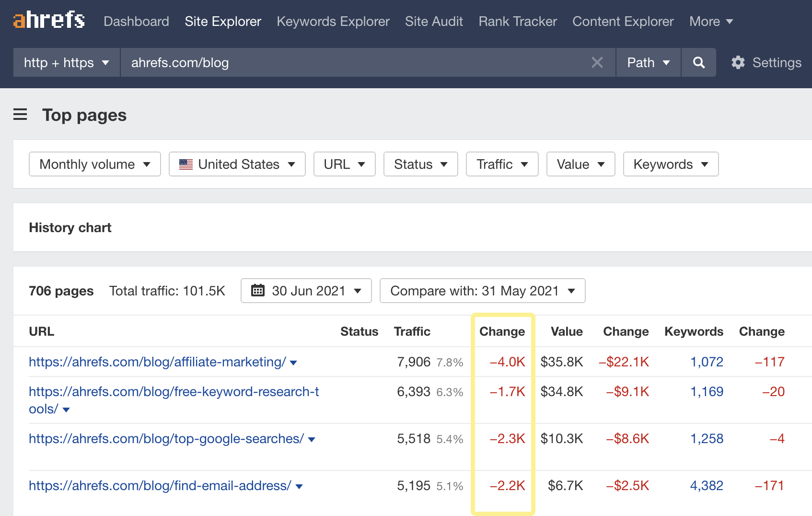
Task: Open the Site Audit section
Action: [434, 22]
